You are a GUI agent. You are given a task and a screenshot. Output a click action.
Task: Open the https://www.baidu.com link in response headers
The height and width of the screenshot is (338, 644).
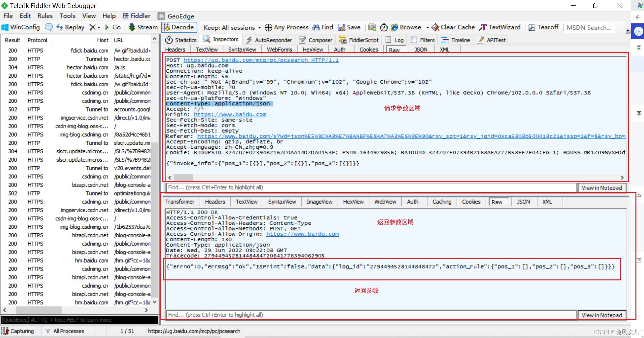[302, 234]
